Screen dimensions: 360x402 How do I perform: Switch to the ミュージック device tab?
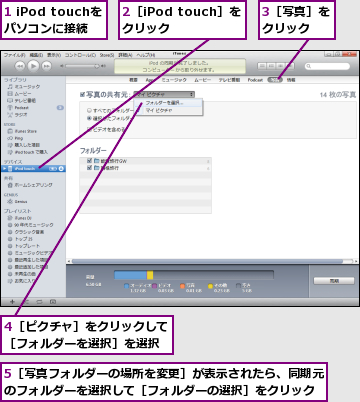pyautogui.click(x=174, y=80)
